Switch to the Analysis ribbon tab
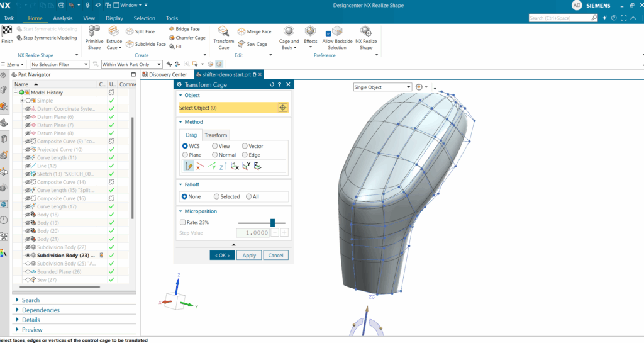The width and height of the screenshot is (644, 343). [x=62, y=18]
